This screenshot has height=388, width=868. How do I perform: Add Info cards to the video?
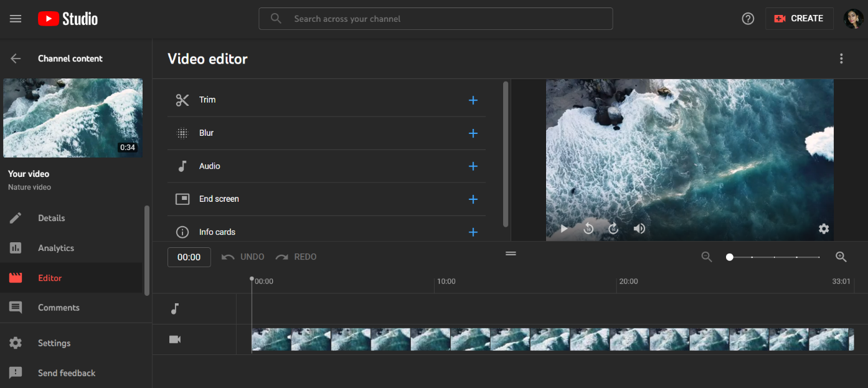217,231
